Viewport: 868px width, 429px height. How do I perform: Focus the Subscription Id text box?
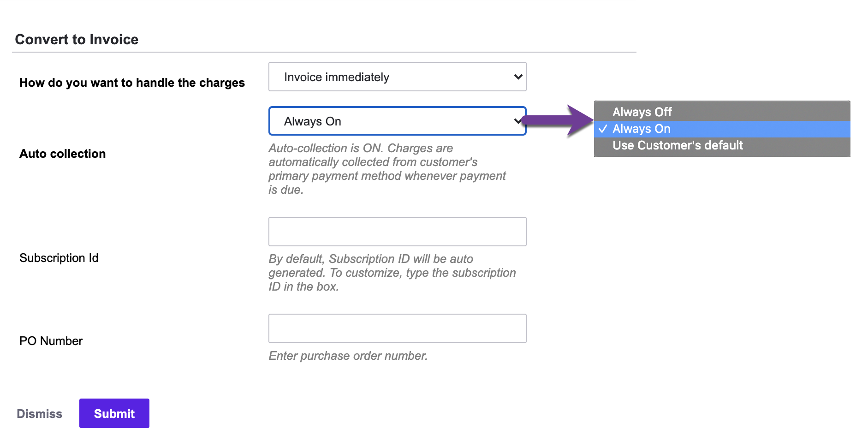(x=397, y=232)
